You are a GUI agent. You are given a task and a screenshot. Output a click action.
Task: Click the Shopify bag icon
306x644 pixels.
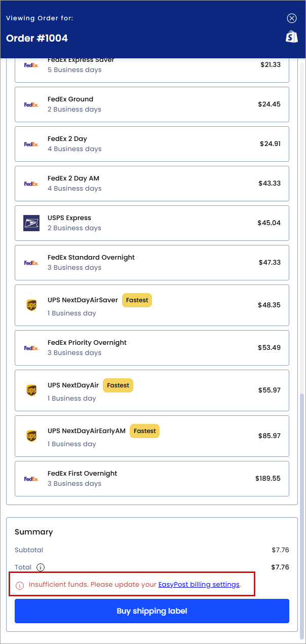click(x=292, y=37)
